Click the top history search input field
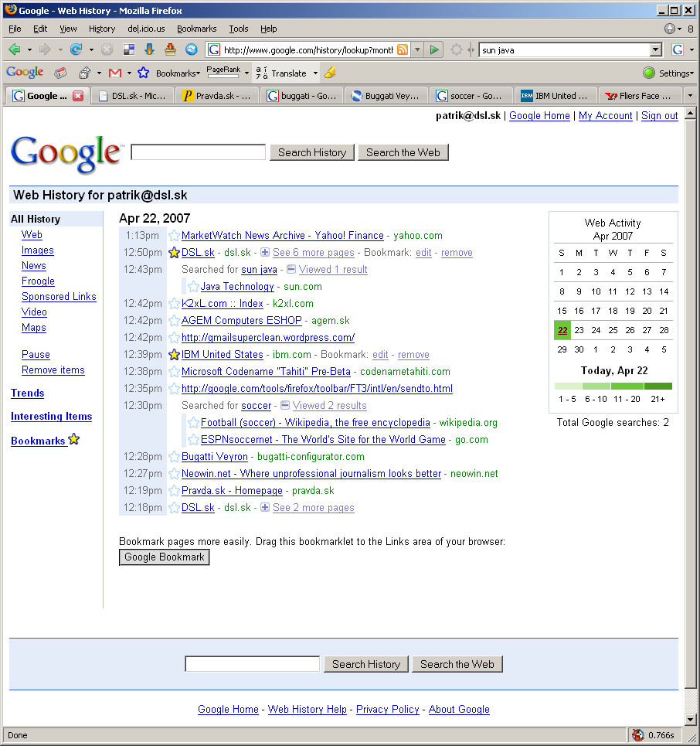This screenshot has height=746, width=700. pos(199,152)
